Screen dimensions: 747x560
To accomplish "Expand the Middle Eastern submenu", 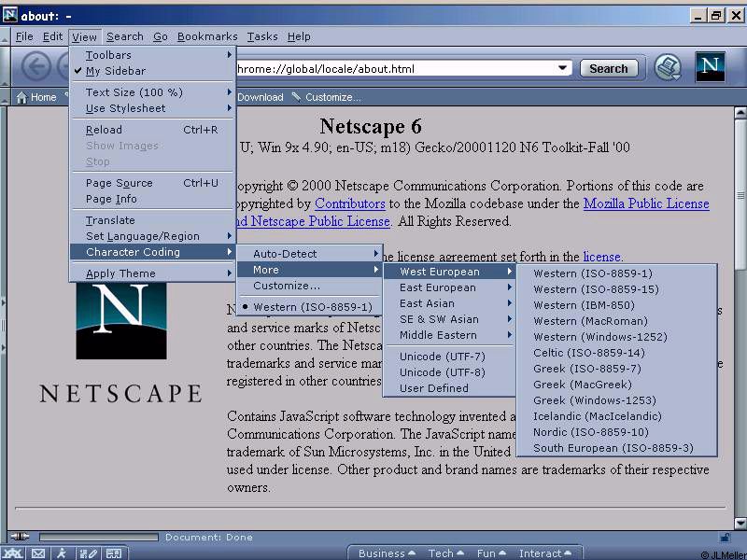I will coord(449,335).
